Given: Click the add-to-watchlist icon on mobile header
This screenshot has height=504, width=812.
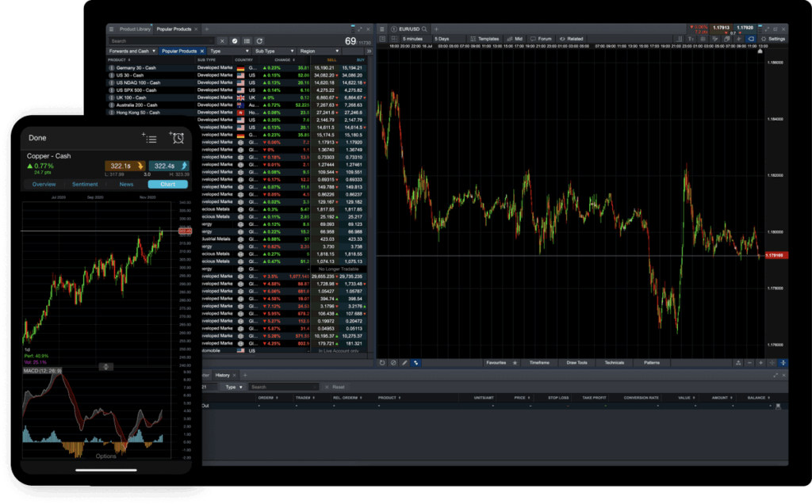Looking at the screenshot, I should [149, 138].
